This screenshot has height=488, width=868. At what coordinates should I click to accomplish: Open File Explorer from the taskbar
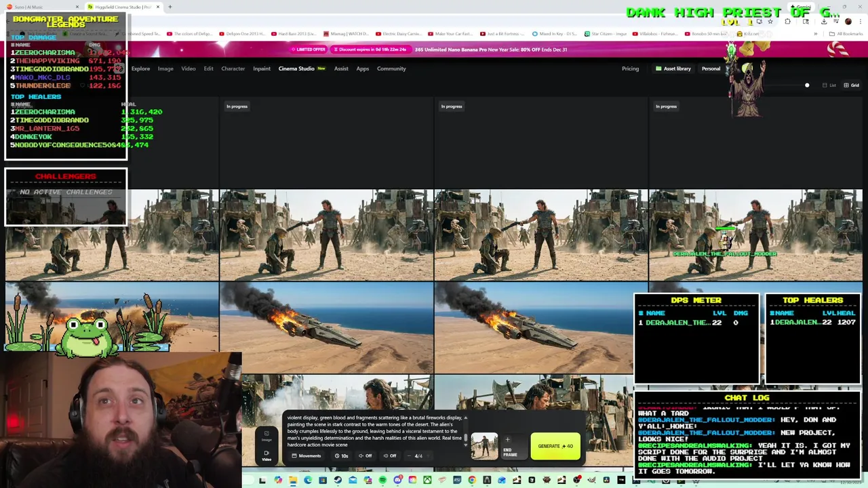[x=292, y=480]
